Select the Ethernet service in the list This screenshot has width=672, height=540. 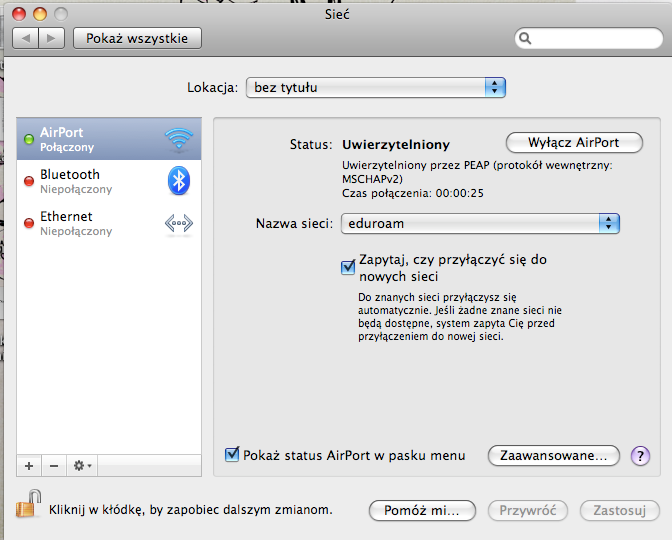point(109,223)
